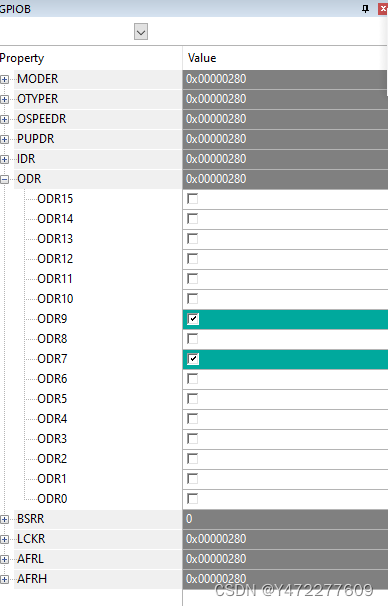Check the ODR13 bit
The height and width of the screenshot is (606, 388).
point(192,239)
